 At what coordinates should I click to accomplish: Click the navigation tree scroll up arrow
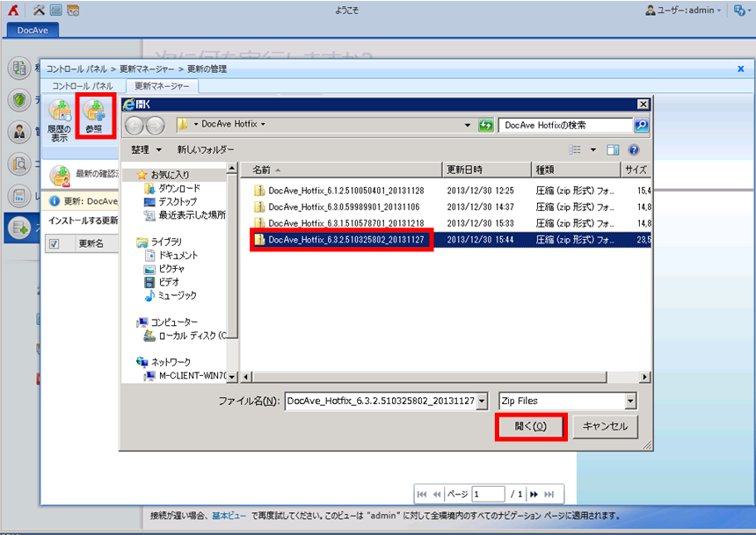pyautogui.click(x=232, y=168)
